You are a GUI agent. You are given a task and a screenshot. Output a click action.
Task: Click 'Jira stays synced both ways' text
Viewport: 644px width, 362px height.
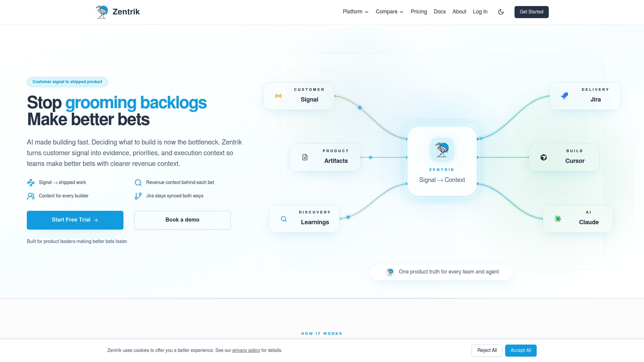175,196
